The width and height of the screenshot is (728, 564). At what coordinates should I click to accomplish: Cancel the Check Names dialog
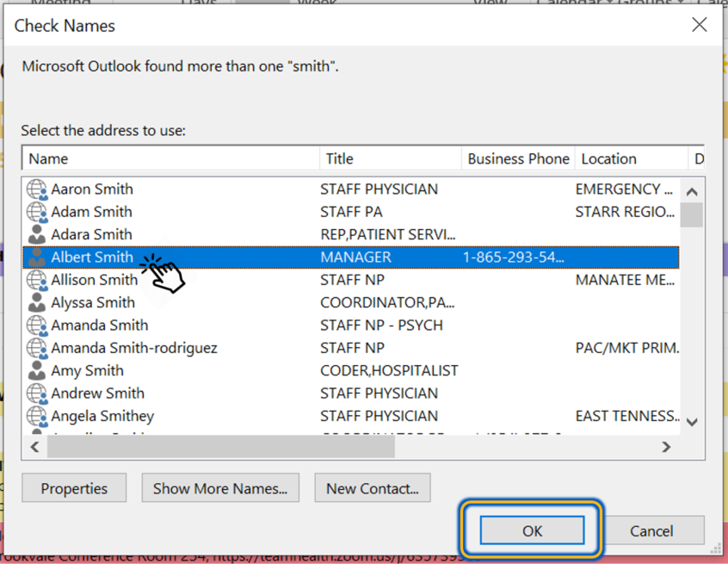pos(651,530)
